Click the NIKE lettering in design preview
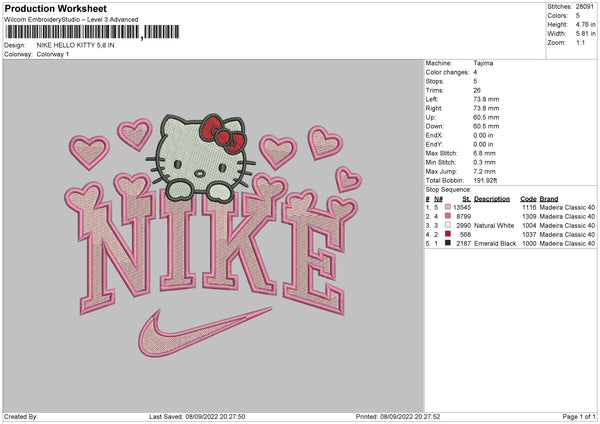The height and width of the screenshot is (424, 600). tap(212, 245)
